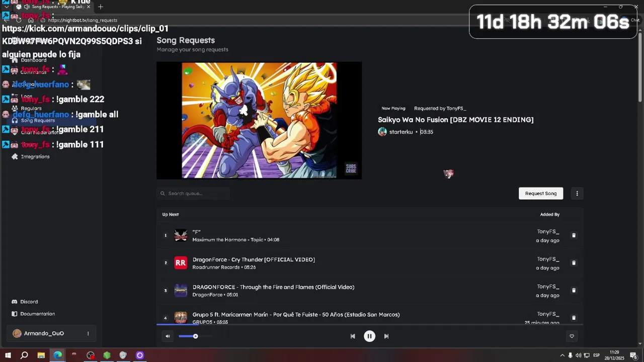
Task: Open Regulars in the sidebar
Action: point(31,109)
